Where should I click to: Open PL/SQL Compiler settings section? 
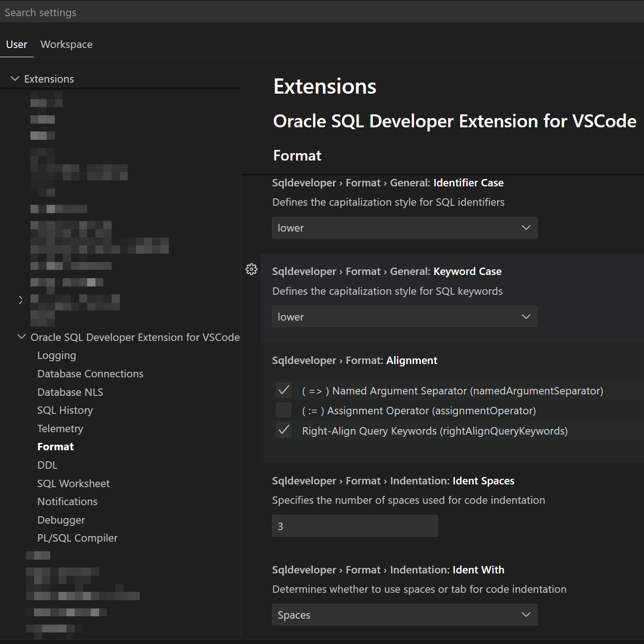[x=77, y=538]
